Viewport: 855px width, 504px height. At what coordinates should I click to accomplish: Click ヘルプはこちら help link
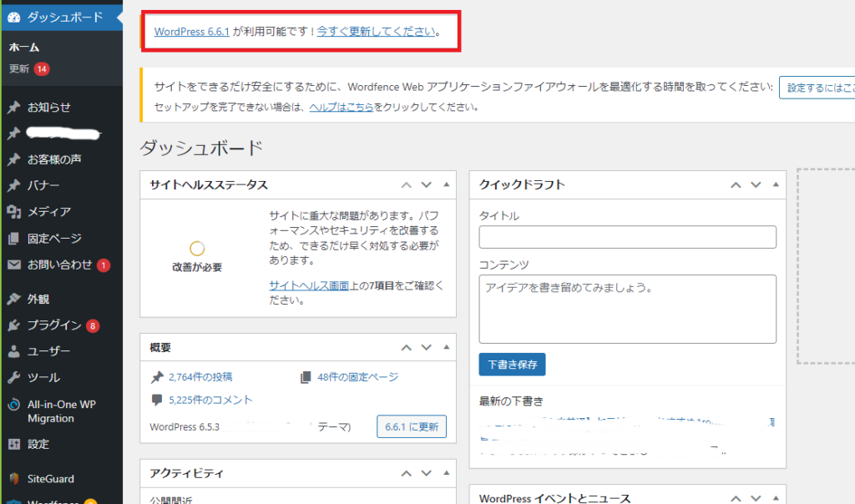[x=341, y=108]
